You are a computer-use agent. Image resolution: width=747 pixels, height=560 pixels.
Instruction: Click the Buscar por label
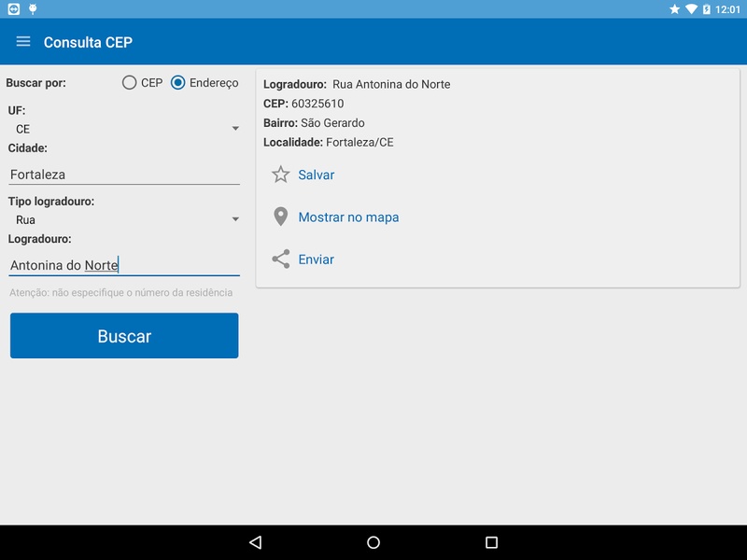[36, 83]
